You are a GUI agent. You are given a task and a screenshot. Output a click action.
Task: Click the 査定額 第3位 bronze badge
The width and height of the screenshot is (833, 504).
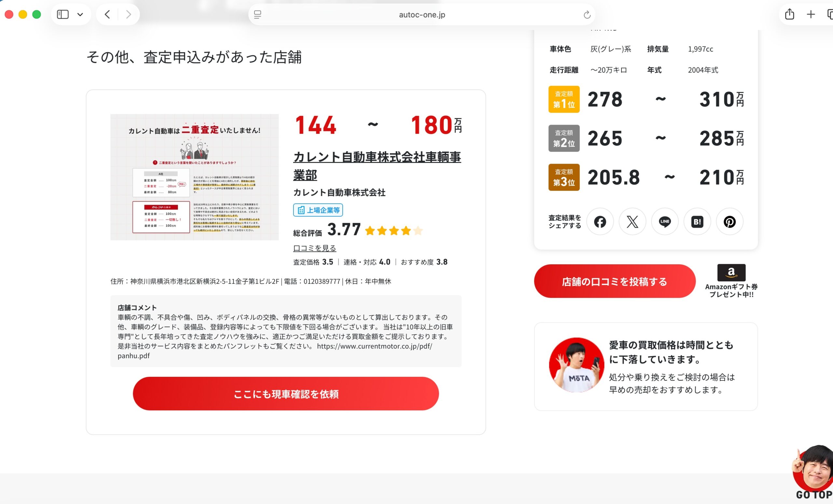tap(564, 177)
